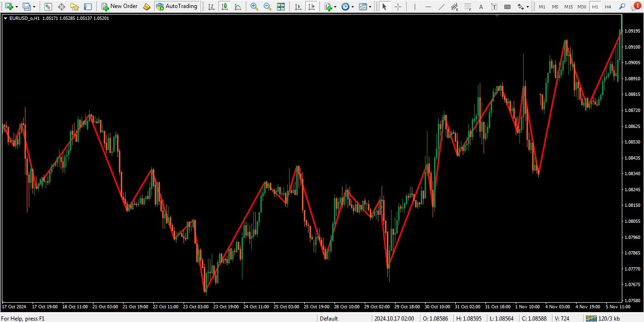The image size is (644, 322).
Task: Launch MetaEditor via the yellow book icon
Action: pos(147,7)
